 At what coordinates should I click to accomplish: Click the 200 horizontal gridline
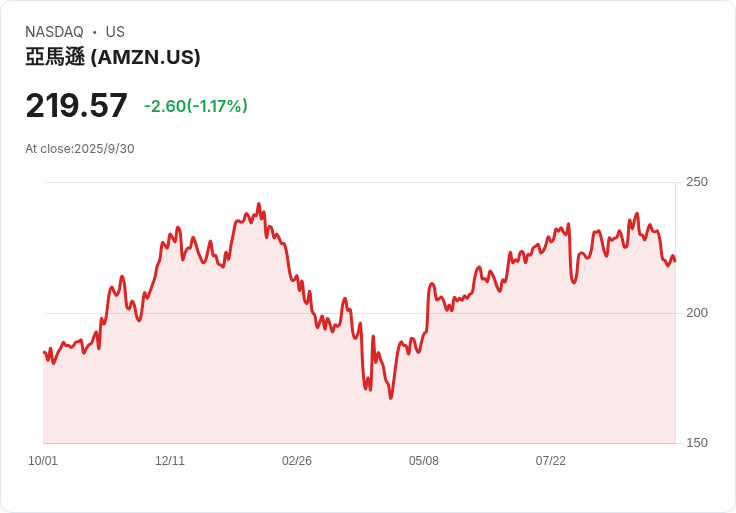coord(359,313)
